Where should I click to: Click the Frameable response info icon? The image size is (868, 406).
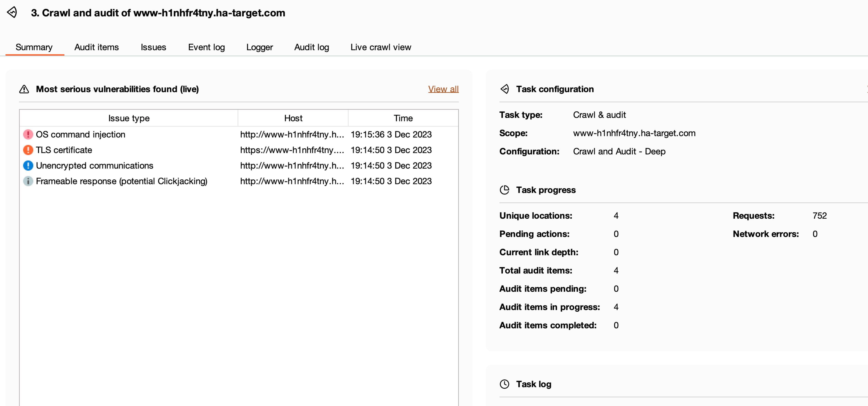click(28, 181)
